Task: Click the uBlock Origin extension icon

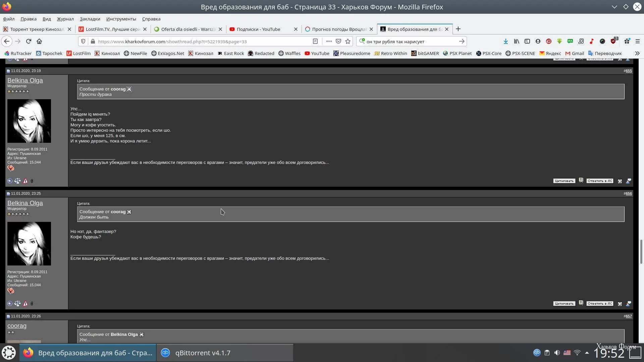Action: click(x=613, y=41)
